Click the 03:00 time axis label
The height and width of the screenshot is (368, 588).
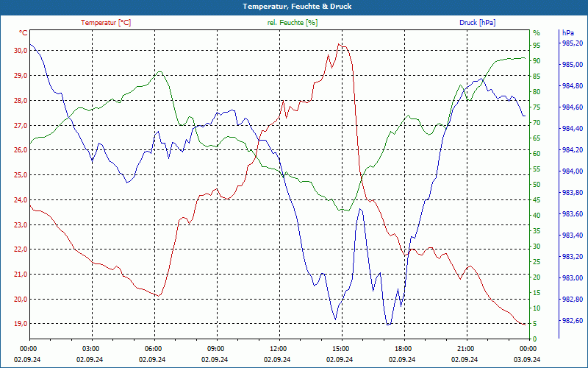(x=90, y=349)
